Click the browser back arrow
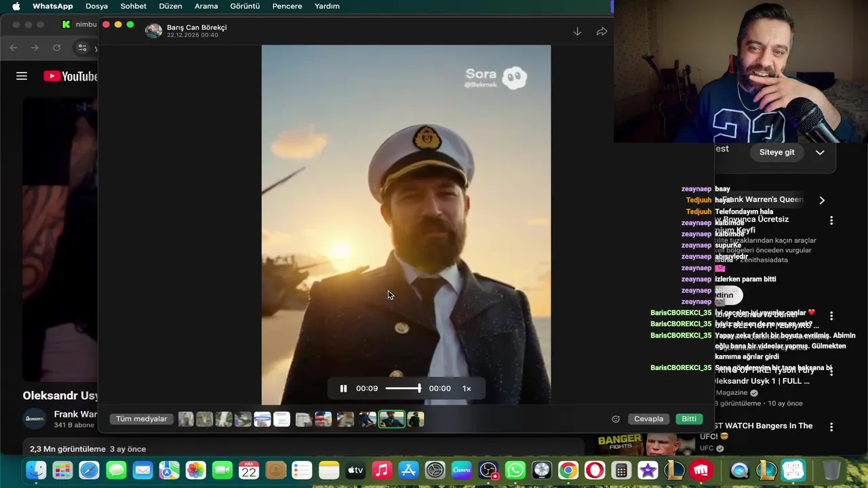Image resolution: width=868 pixels, height=488 pixels. [14, 47]
